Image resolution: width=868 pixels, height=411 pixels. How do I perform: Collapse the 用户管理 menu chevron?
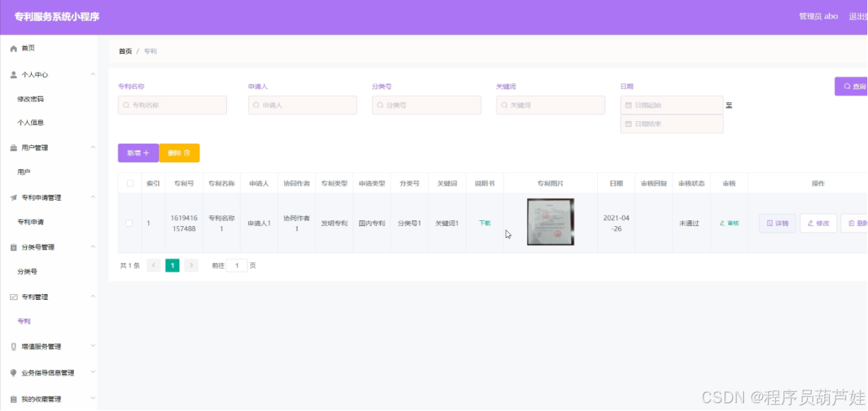point(93,147)
